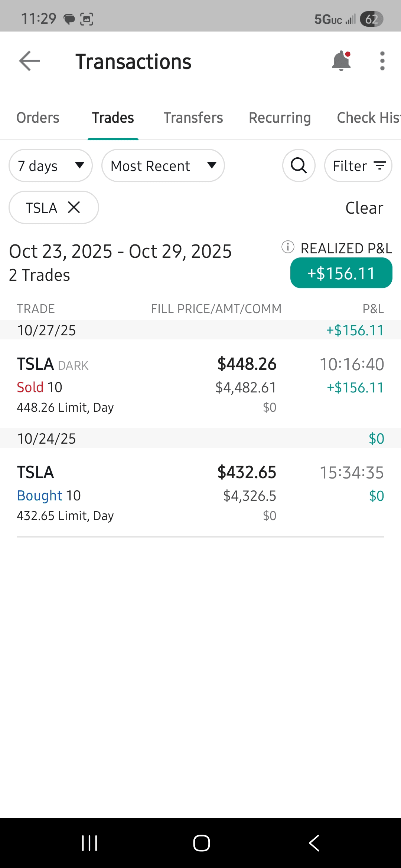Remove the TSLA filter chip
This screenshot has height=868, width=401.
pos(74,207)
